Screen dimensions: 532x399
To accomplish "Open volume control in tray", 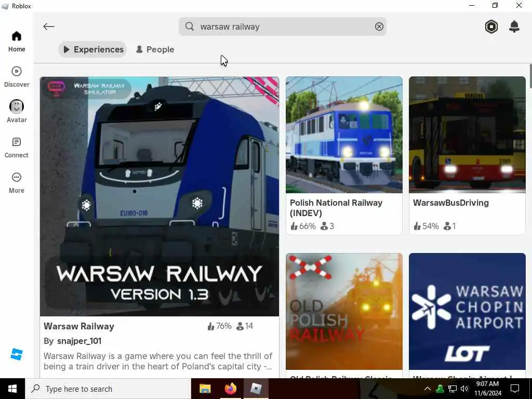I will 464,389.
